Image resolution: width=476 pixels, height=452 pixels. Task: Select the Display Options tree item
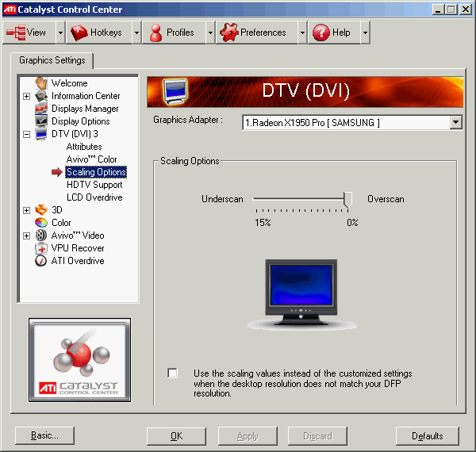pyautogui.click(x=80, y=121)
